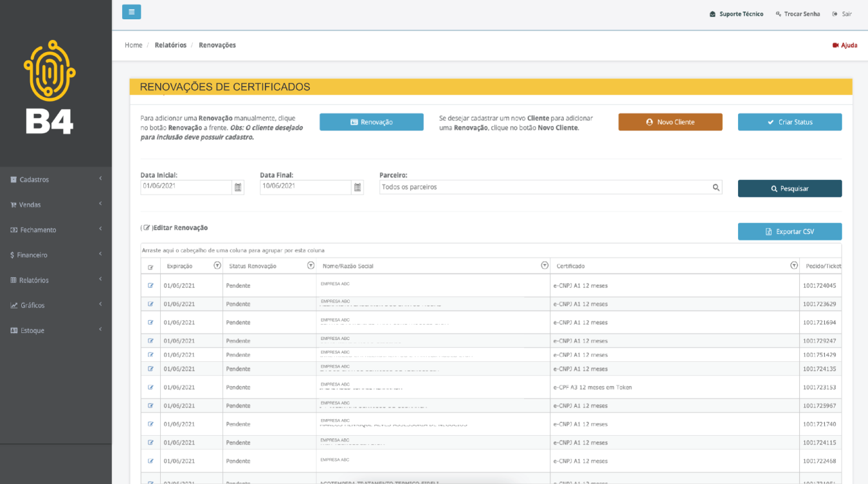Go to Home breadcrumb
Screen dimensions: 868x484
point(133,45)
